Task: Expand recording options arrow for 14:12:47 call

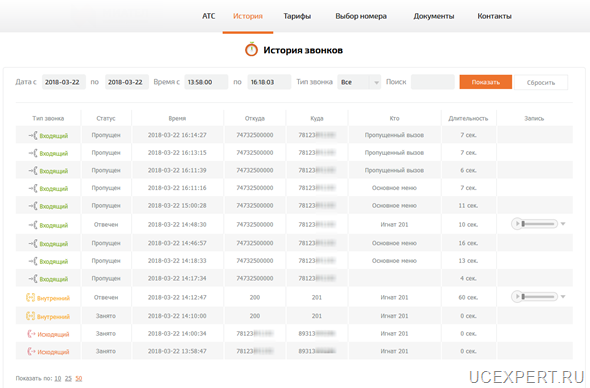Action: pos(563,297)
